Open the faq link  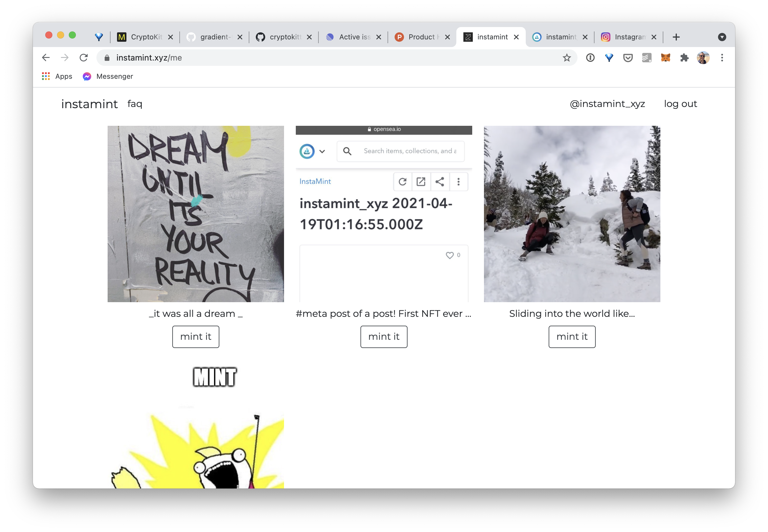(x=135, y=104)
